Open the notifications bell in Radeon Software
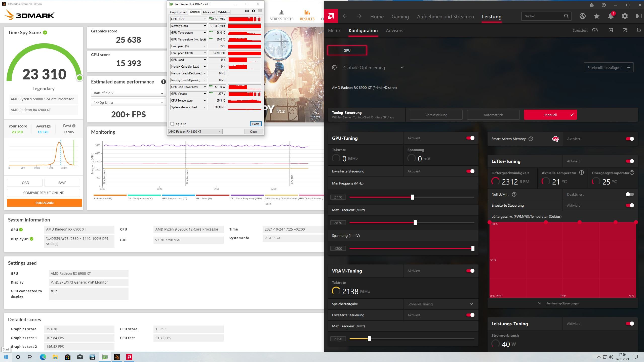Image resolution: width=644 pixels, height=362 pixels. coord(611,16)
